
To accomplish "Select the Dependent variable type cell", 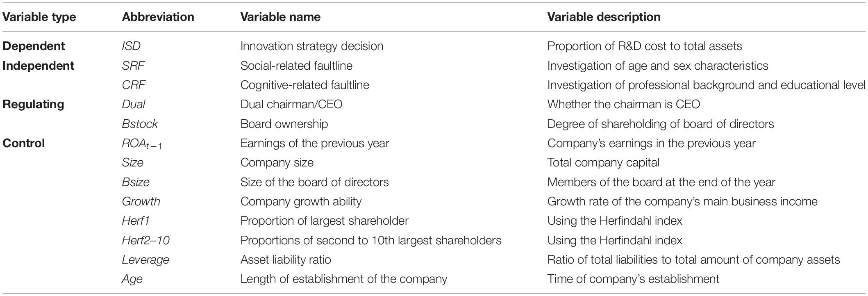I will coord(34,46).
